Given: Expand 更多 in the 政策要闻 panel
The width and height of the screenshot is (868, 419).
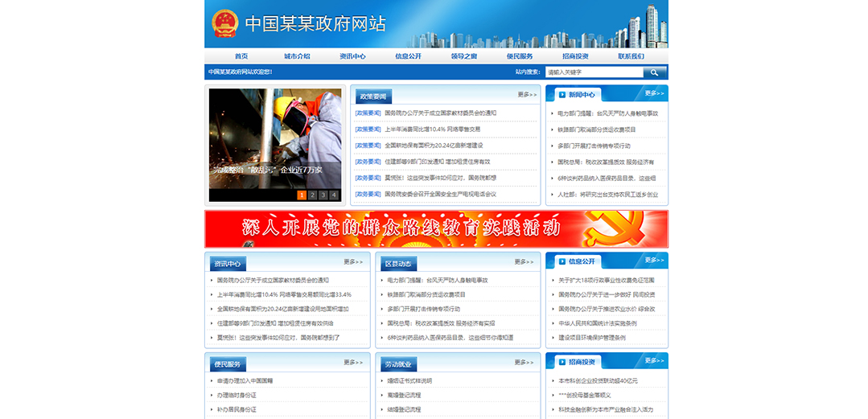Looking at the screenshot, I should tap(527, 95).
